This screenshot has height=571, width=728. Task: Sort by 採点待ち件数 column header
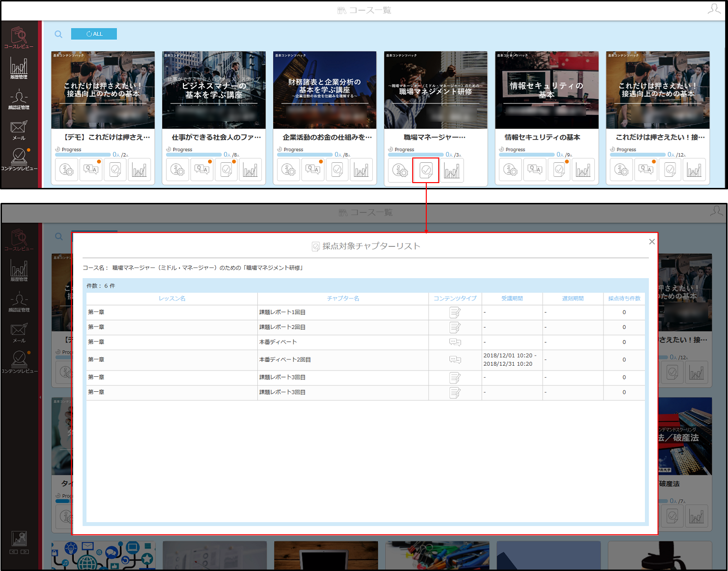tap(624, 299)
